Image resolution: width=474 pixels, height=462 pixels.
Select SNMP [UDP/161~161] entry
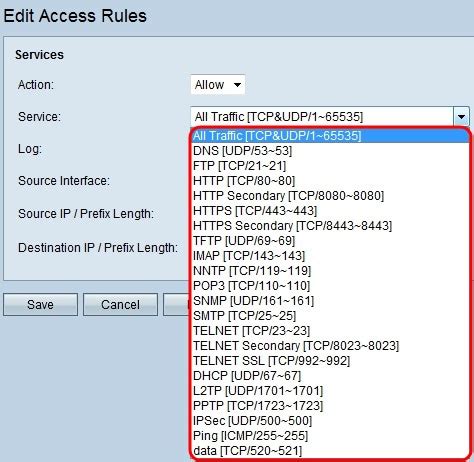click(x=331, y=301)
